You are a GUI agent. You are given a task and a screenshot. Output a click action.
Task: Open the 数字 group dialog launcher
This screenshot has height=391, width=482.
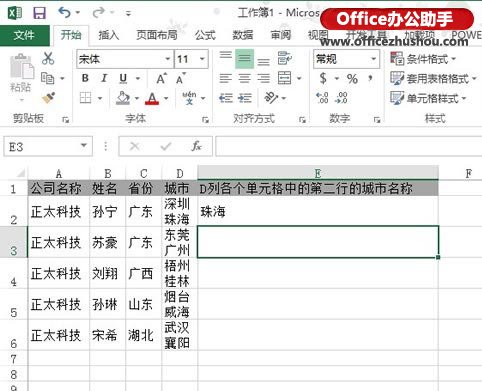coord(377,120)
